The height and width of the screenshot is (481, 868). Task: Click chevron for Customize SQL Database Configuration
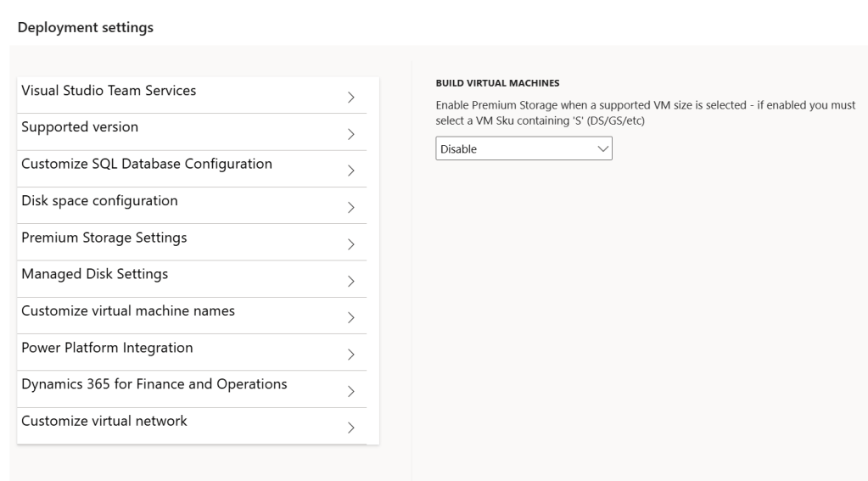tap(350, 171)
